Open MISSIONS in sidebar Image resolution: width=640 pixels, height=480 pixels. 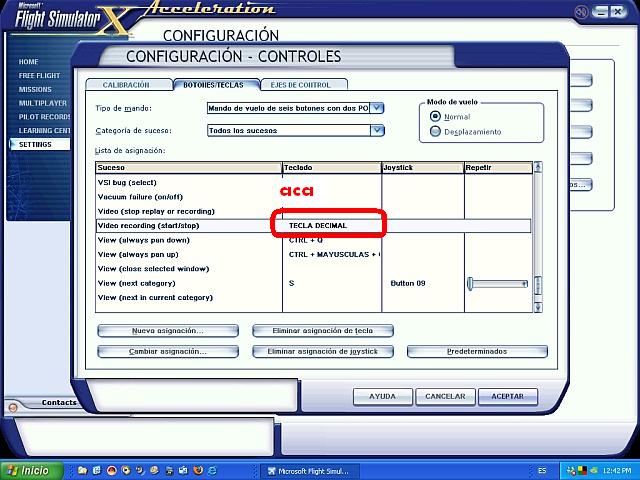[35, 89]
